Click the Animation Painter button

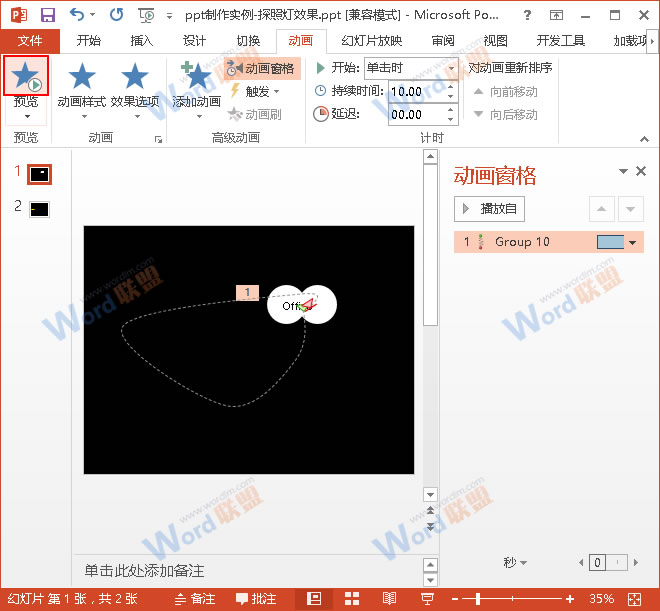pyautogui.click(x=255, y=114)
